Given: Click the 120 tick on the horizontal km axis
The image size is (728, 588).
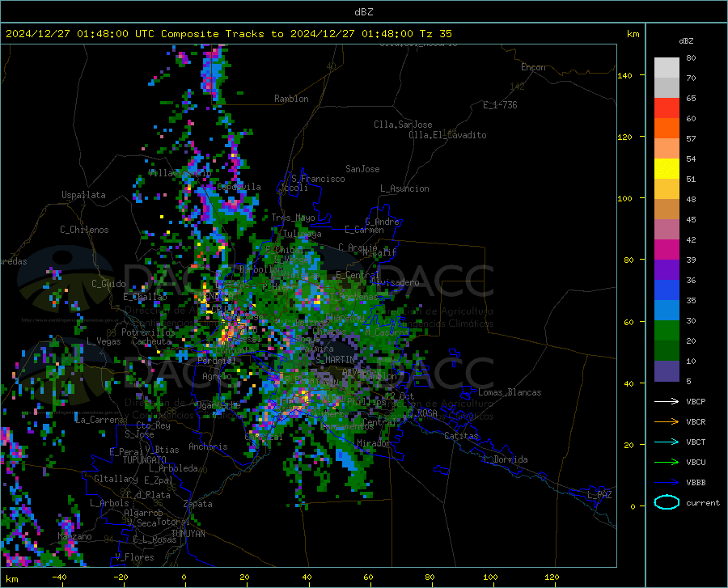Looking at the screenshot, I should pyautogui.click(x=552, y=577).
